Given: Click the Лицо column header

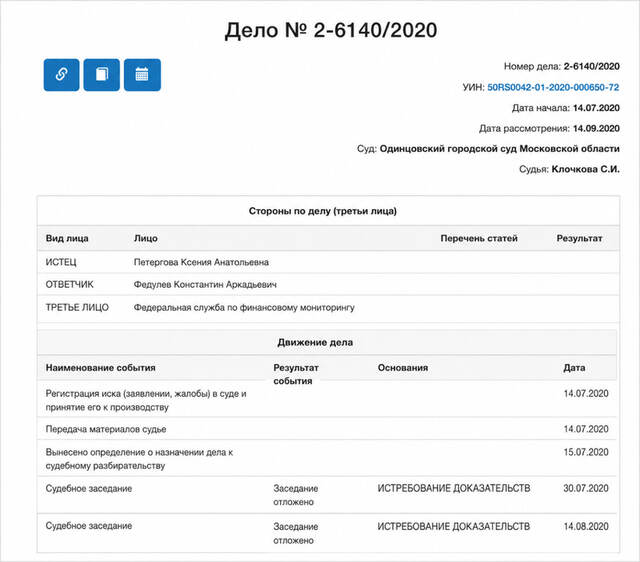Looking at the screenshot, I should pos(146,238).
